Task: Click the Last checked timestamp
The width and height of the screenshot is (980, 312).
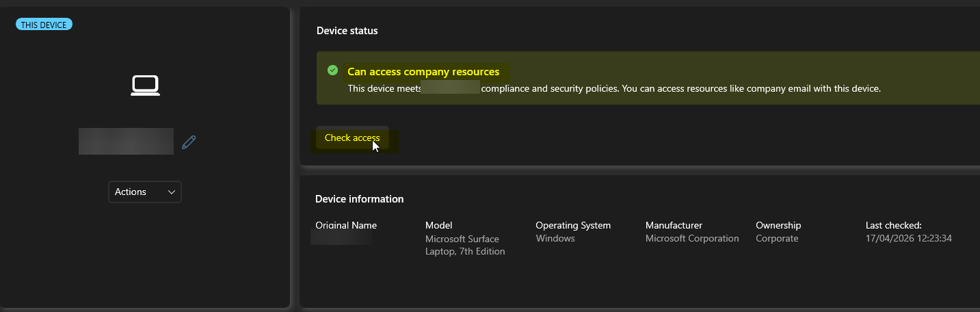Action: (x=908, y=239)
